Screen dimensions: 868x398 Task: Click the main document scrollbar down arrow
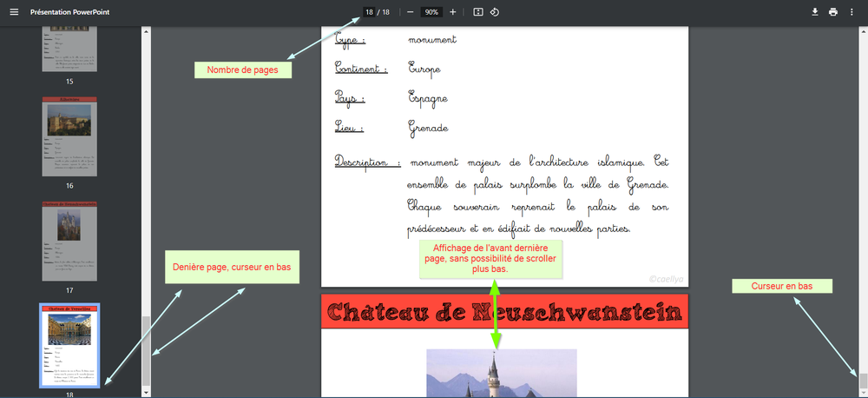coord(863,393)
